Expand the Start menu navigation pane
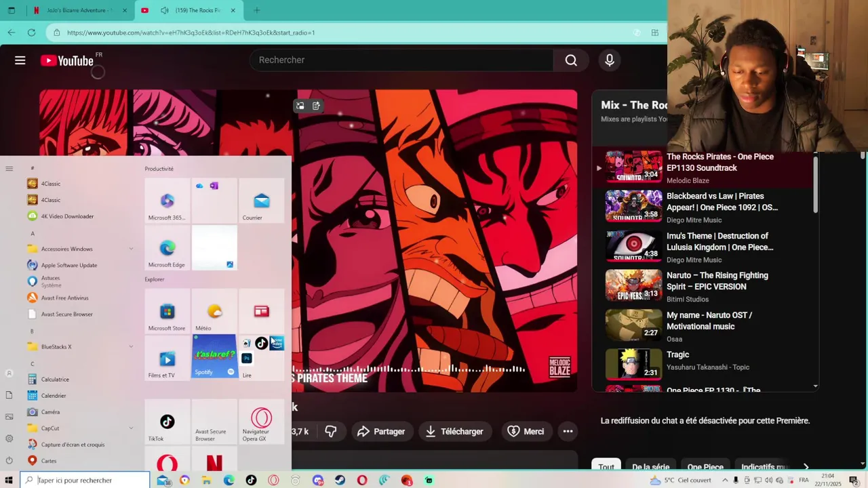Viewport: 868px width, 488px height. [x=9, y=169]
